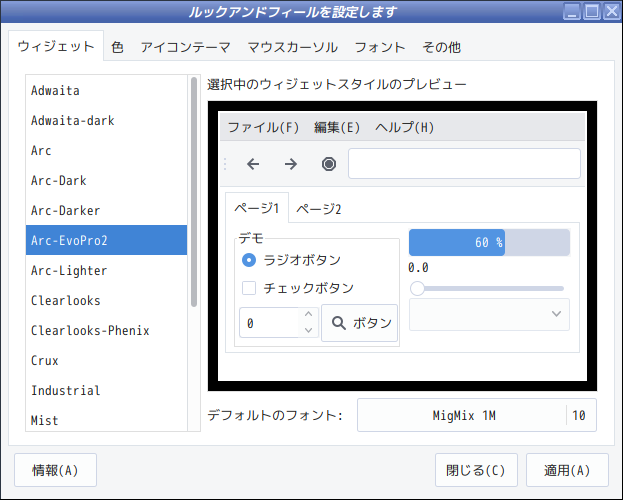Open the アイコンテーマ tab
The width and height of the screenshot is (623, 500).
pos(186,47)
